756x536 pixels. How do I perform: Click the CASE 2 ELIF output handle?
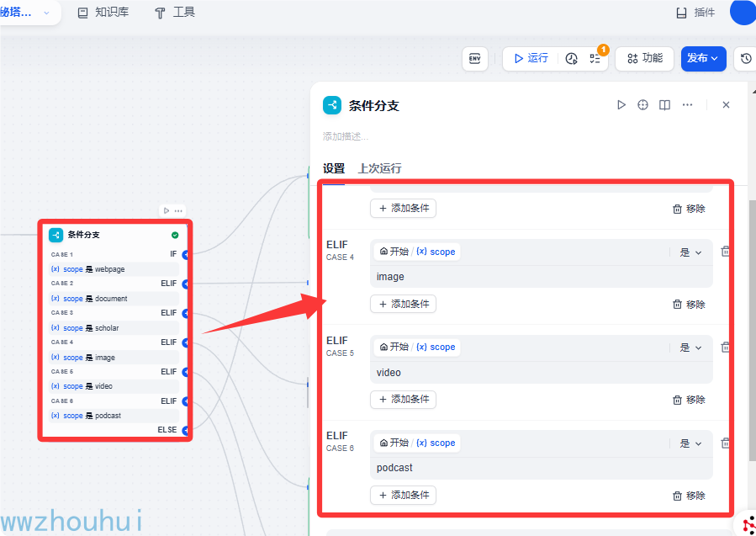point(185,284)
